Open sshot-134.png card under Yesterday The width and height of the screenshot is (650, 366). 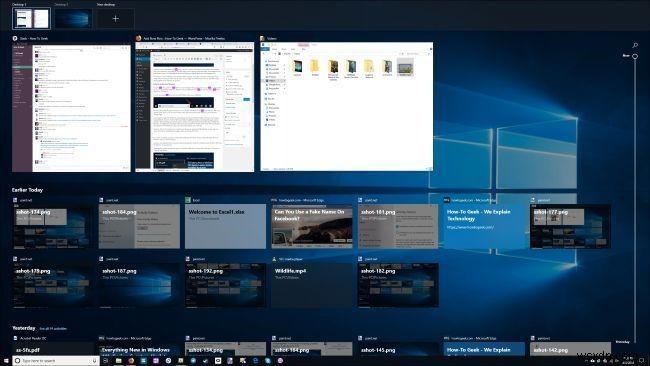226,349
